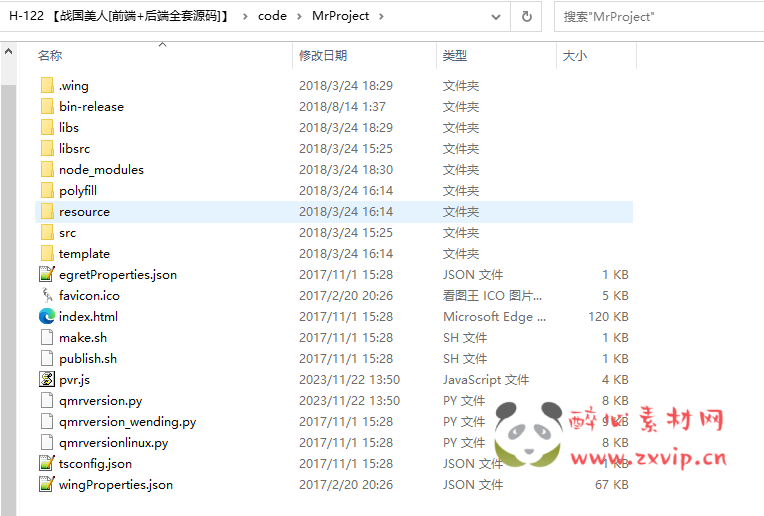Select the file name node_modules
The height and width of the screenshot is (516, 764).
pyautogui.click(x=101, y=170)
